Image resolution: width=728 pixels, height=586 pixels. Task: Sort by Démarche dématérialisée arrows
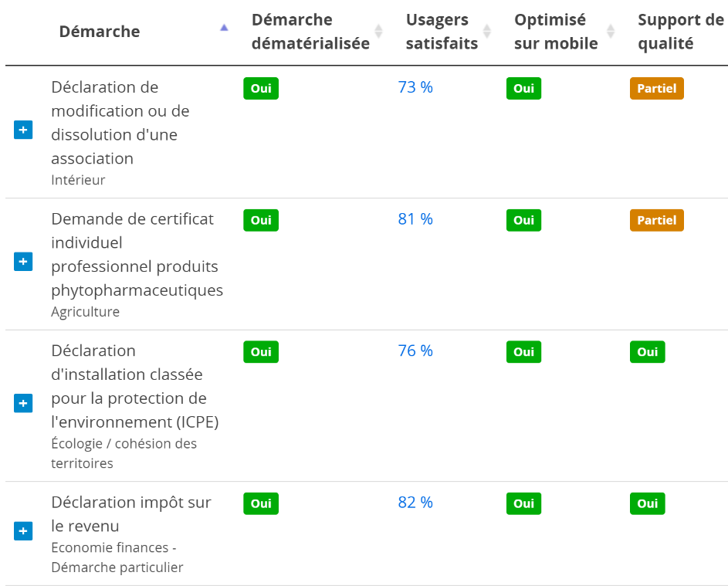378,32
